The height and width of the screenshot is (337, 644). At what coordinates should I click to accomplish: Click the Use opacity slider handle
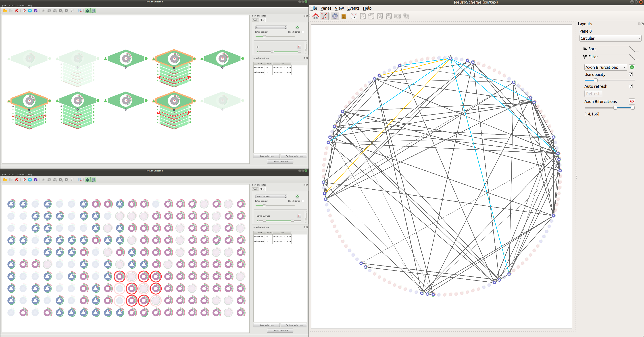click(x=596, y=80)
